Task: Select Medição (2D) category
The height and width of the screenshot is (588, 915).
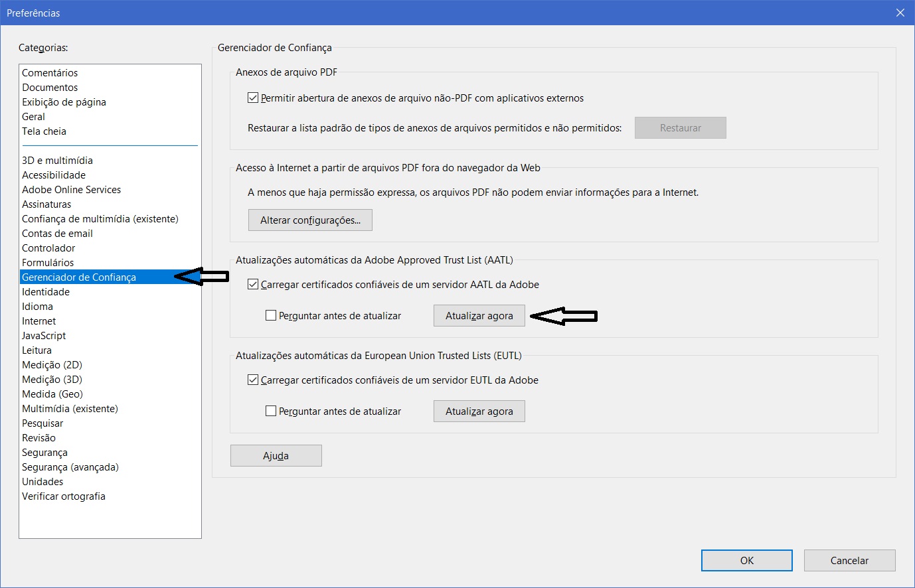Action: 52,365
